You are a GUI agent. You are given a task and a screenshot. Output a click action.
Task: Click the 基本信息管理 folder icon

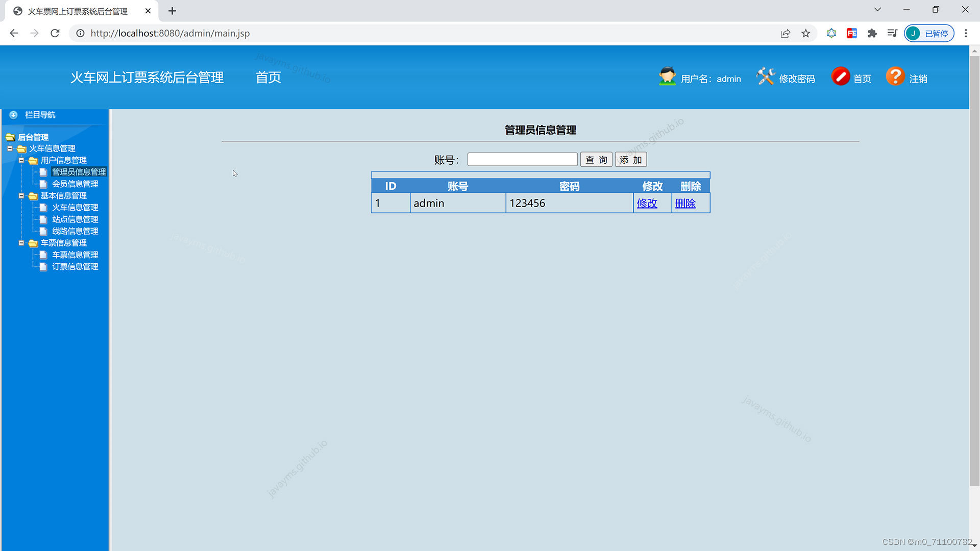pos(33,196)
